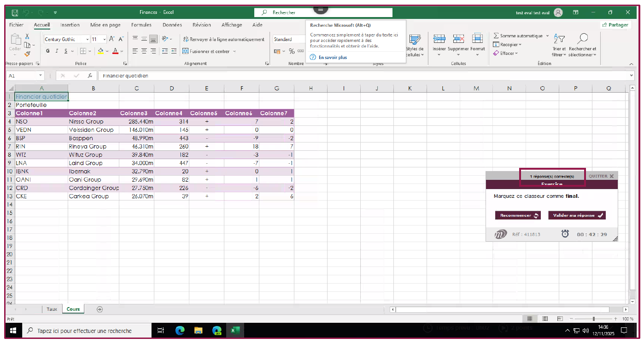Toggle the bottom align button

coord(153,39)
